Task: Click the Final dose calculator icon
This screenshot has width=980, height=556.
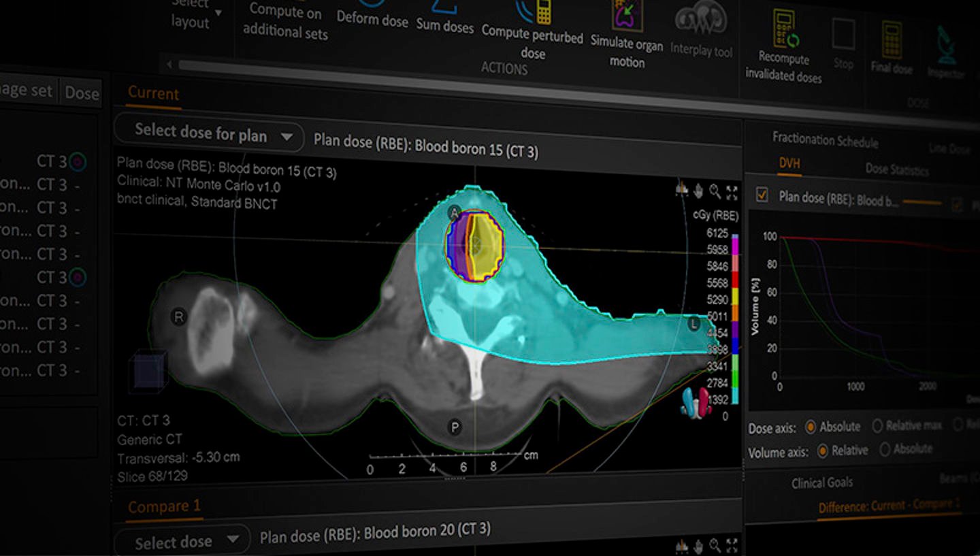Action: tap(891, 39)
